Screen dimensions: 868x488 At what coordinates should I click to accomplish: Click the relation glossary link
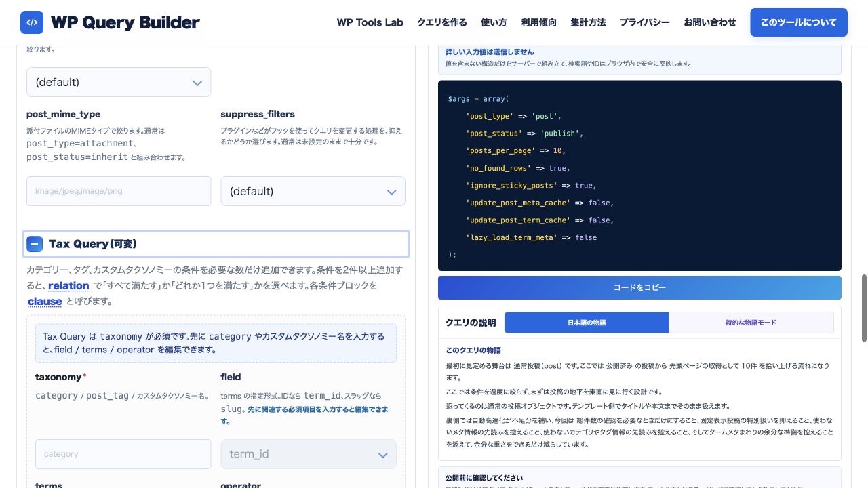click(x=68, y=286)
